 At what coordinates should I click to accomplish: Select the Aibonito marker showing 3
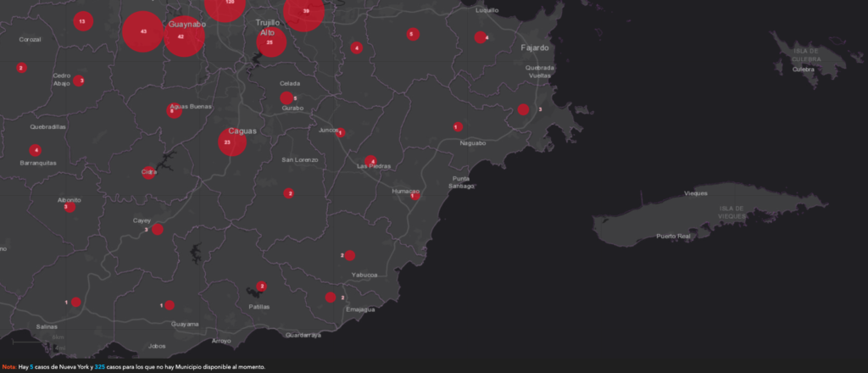tap(70, 208)
